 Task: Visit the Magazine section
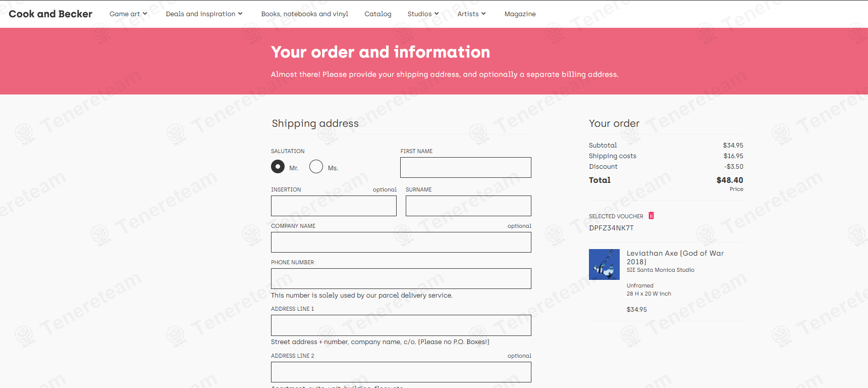click(520, 14)
